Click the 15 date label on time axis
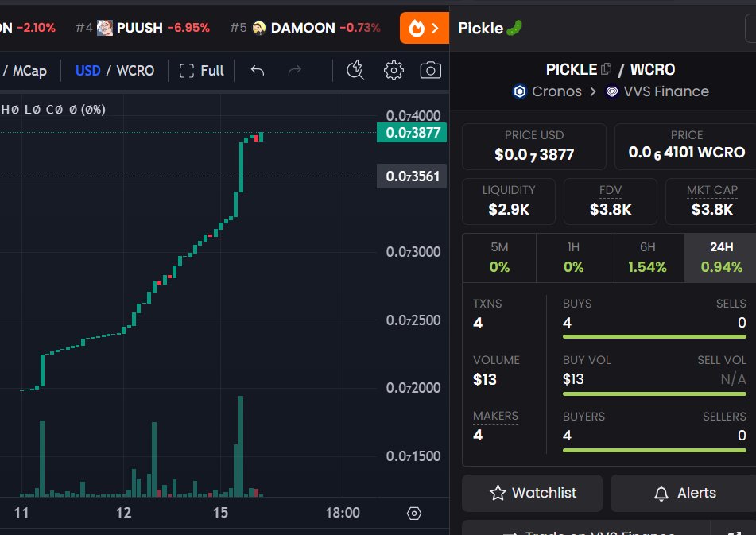Screen dimensions: 756x535 [x=220, y=513]
